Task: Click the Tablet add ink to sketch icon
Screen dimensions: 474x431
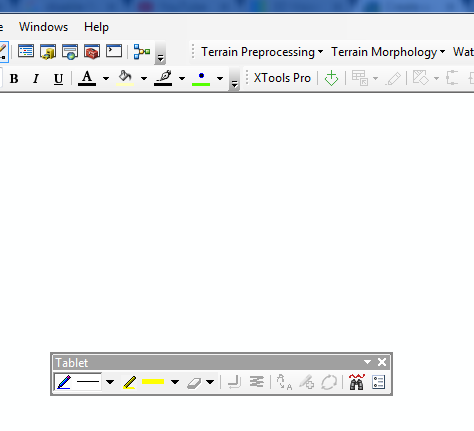Action: 306,382
